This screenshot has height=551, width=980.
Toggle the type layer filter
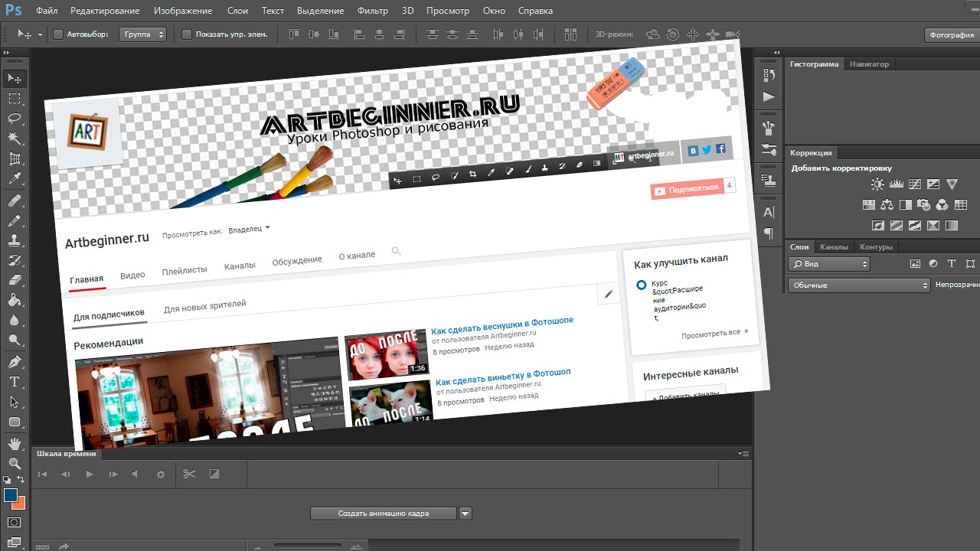(x=952, y=263)
